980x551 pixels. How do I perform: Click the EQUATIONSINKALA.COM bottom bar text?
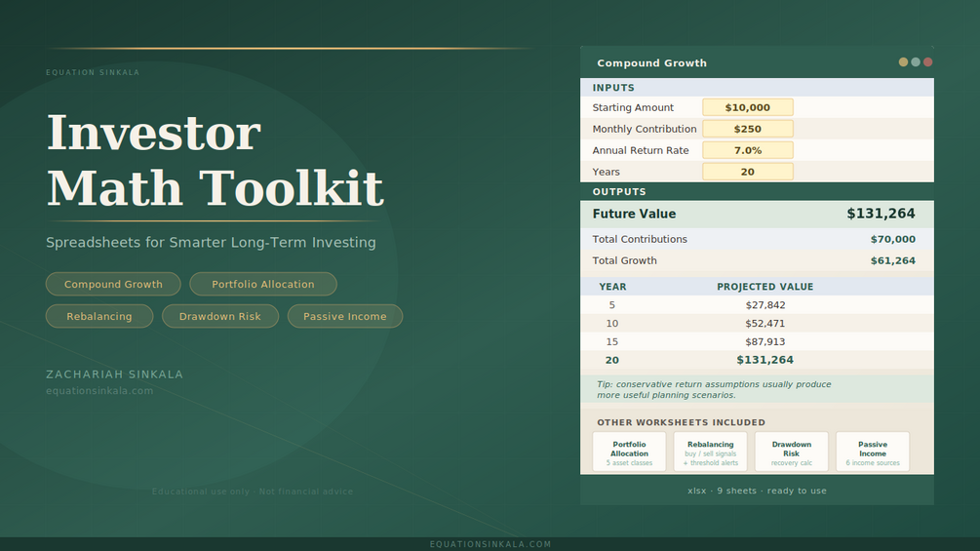(x=490, y=544)
